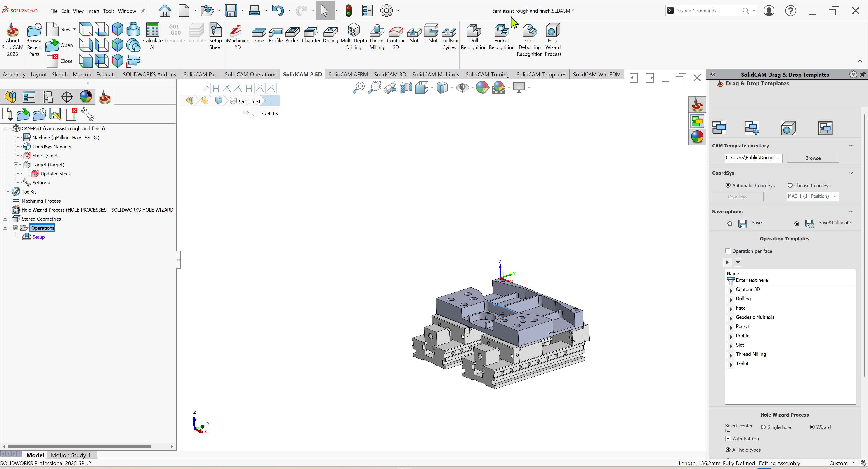The height and width of the screenshot is (469, 868).
Task: Expand the Target (target) node
Action: [16, 164]
